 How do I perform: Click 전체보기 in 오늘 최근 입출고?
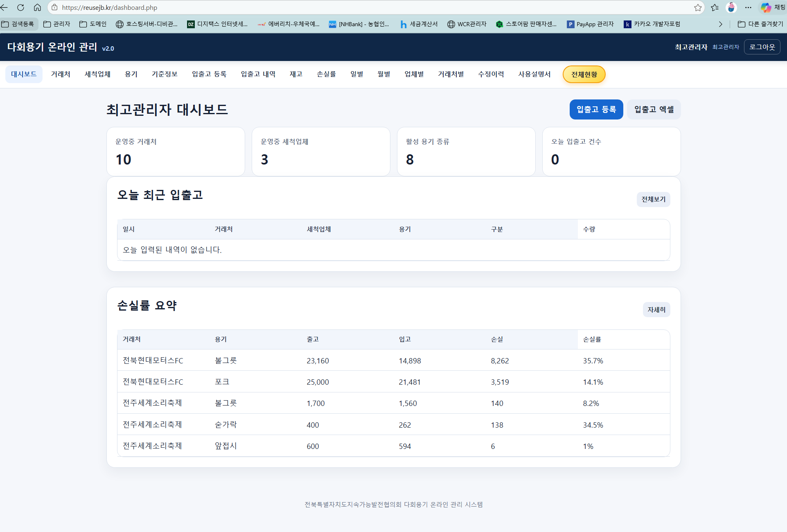(654, 199)
